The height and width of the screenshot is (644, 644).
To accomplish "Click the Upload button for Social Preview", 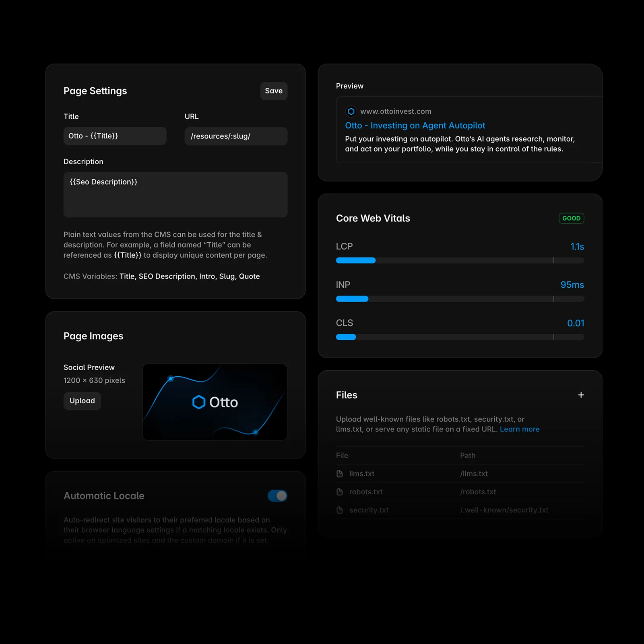I will click(x=82, y=401).
